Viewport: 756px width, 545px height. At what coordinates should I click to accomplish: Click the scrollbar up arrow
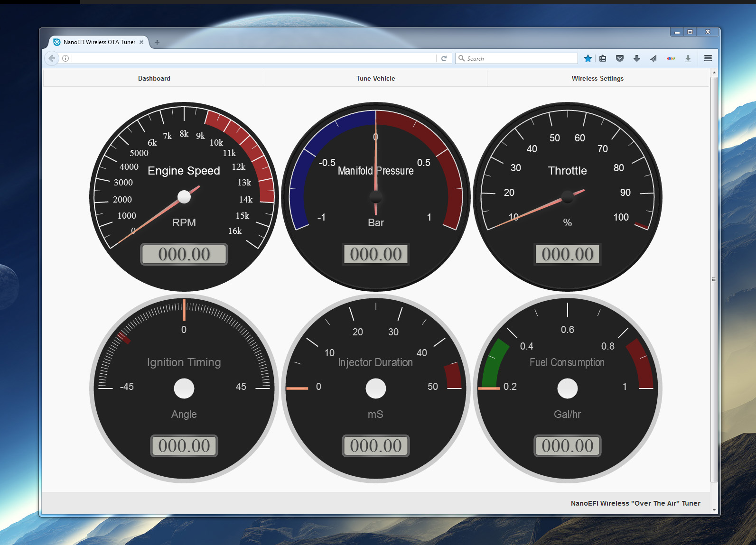714,73
